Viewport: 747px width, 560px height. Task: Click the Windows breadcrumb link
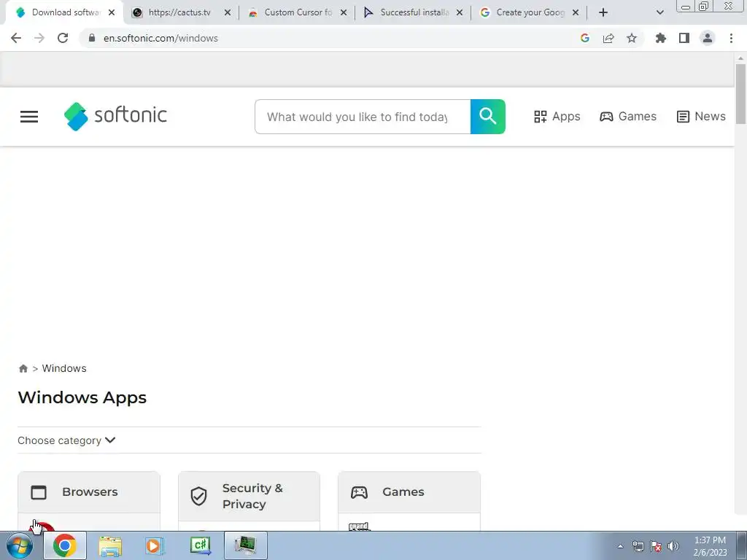click(x=64, y=368)
